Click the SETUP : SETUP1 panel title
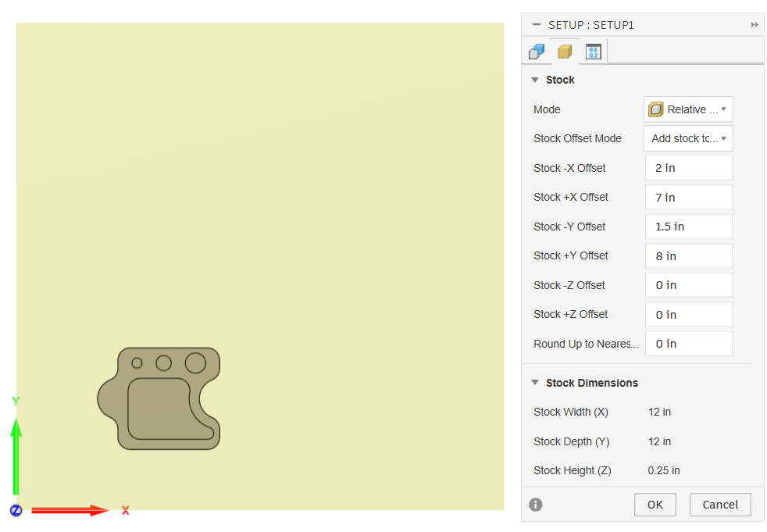Image resolution: width=767 pixels, height=532 pixels. click(591, 25)
